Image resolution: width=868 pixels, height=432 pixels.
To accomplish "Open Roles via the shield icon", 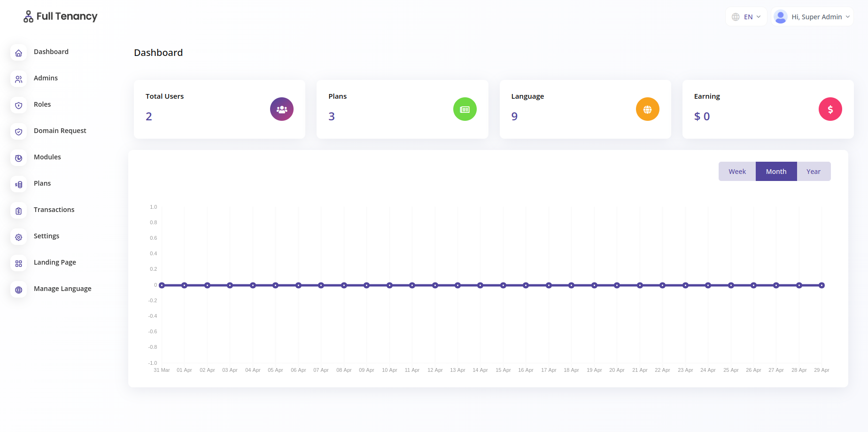I will pyautogui.click(x=18, y=105).
